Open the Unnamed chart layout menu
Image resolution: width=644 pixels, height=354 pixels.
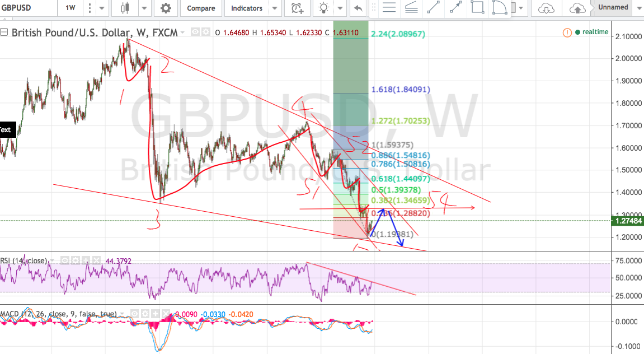click(613, 7)
